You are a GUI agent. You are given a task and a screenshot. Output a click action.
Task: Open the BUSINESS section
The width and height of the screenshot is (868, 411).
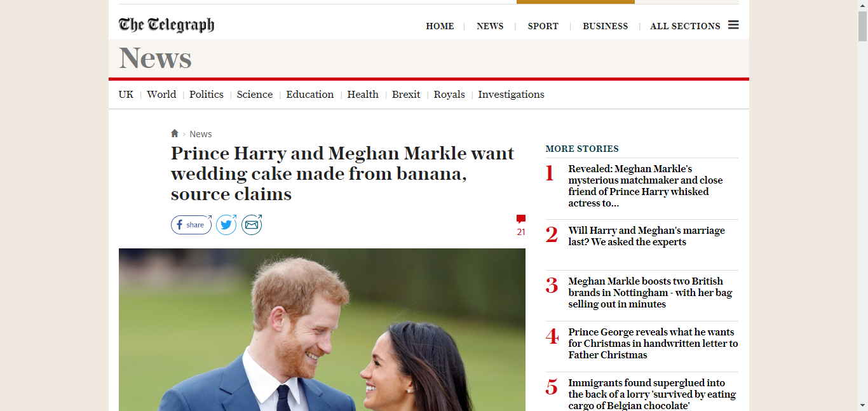point(605,26)
